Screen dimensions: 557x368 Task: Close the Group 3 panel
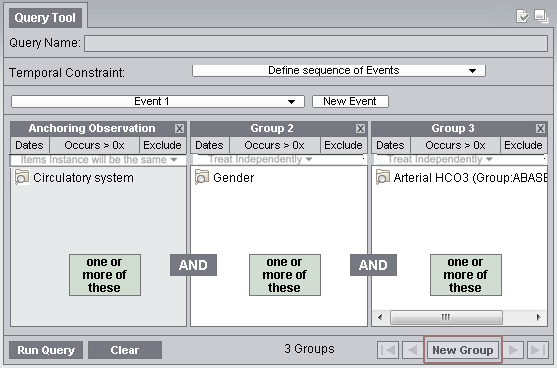540,129
